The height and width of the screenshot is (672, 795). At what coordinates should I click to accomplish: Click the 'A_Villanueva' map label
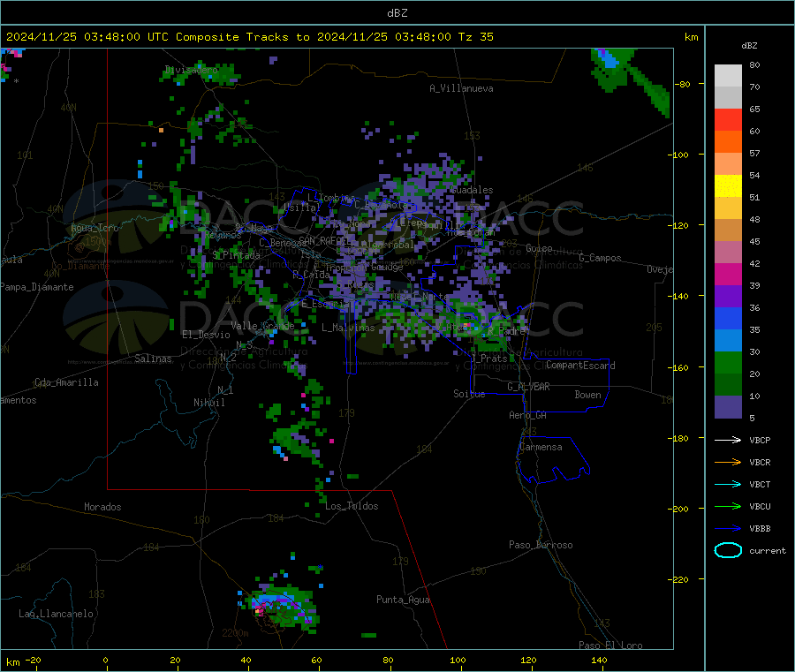[x=461, y=88]
